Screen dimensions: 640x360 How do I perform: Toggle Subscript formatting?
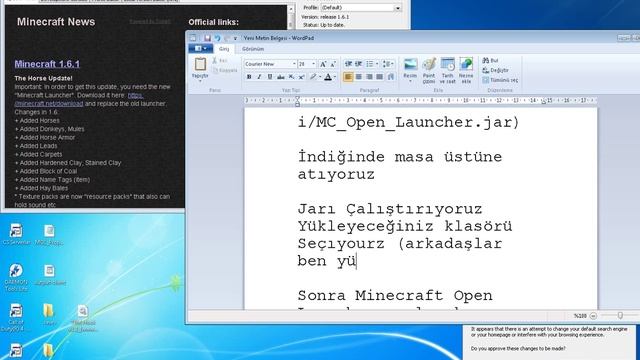(x=291, y=77)
